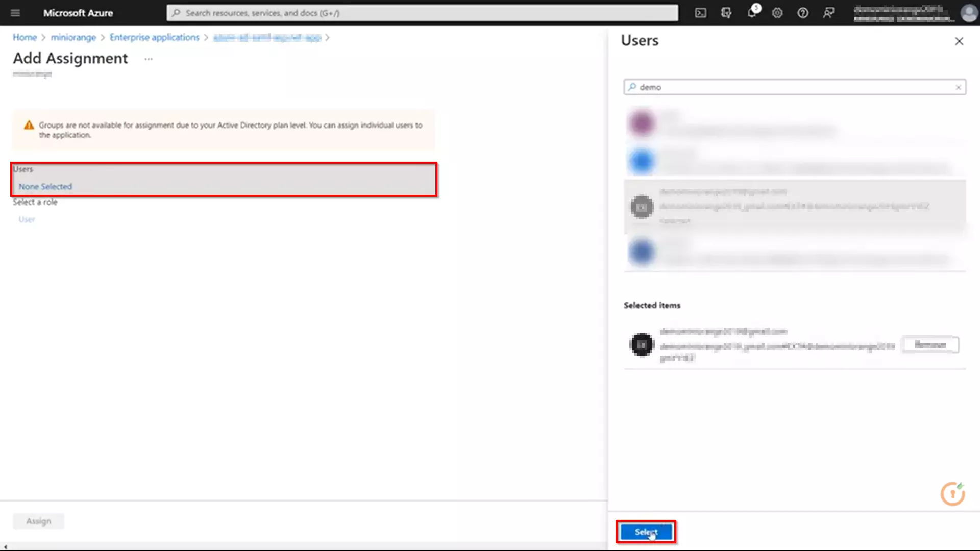980x551 pixels.
Task: Click the warning triangle icon in the notice
Action: [29, 125]
